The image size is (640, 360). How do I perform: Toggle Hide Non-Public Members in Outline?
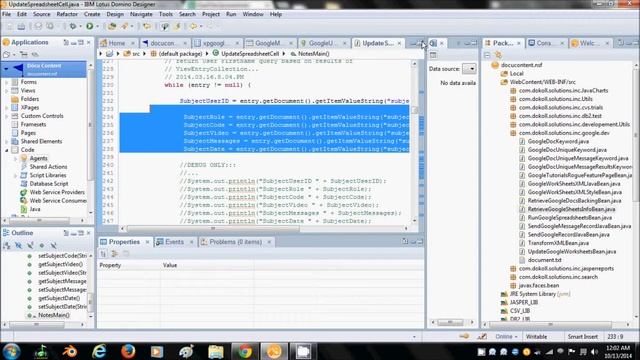(x=42, y=245)
